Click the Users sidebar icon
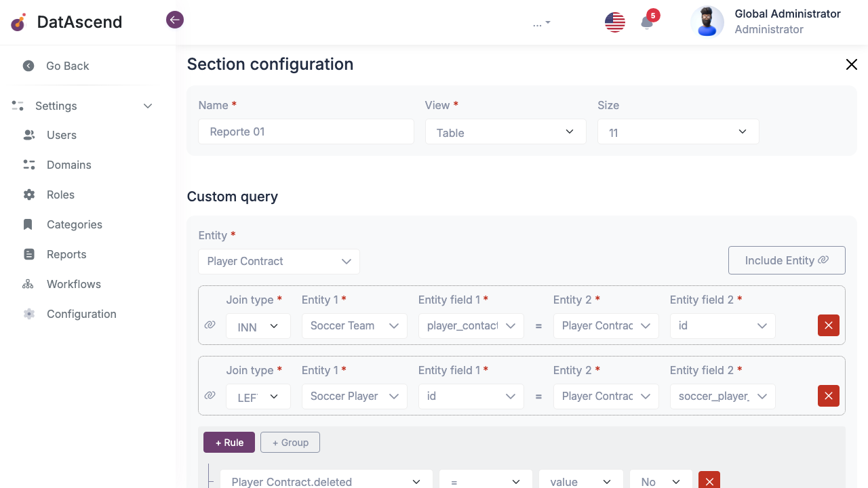This screenshot has width=868, height=488. coord(29,135)
